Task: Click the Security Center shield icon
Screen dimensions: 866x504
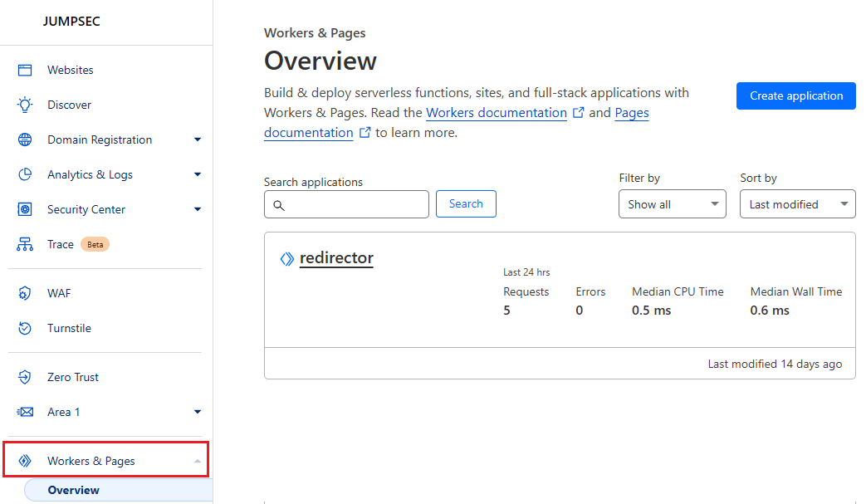Action: (x=25, y=210)
